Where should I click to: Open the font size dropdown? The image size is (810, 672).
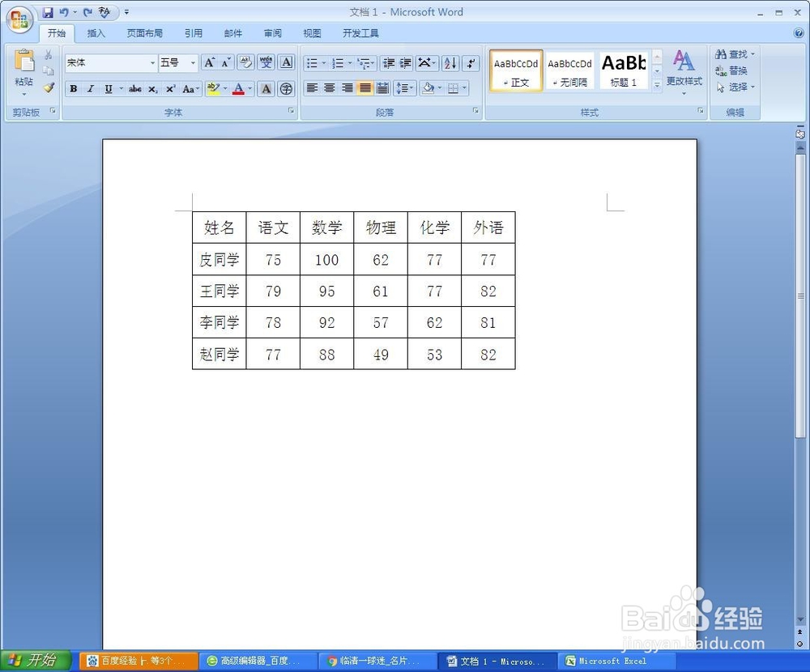(193, 63)
